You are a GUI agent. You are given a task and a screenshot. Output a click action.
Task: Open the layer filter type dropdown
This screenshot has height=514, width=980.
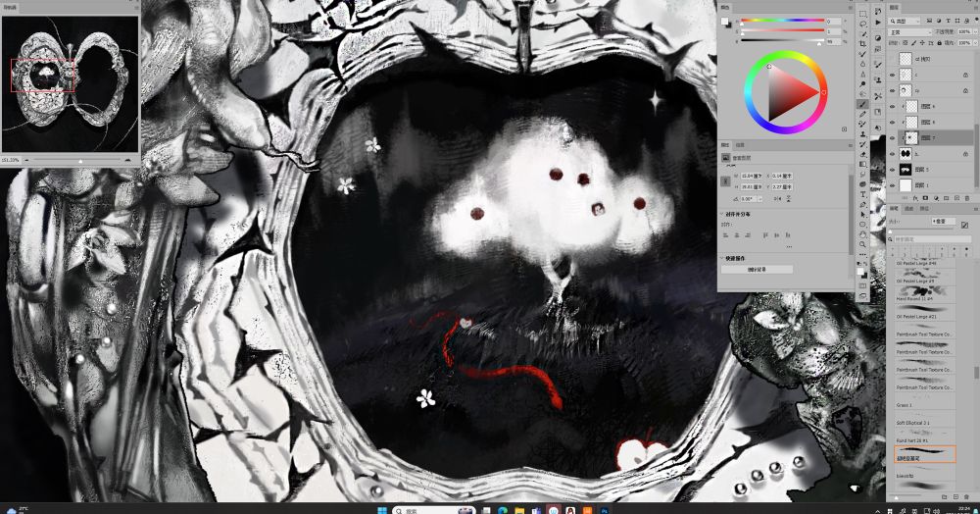tap(904, 21)
